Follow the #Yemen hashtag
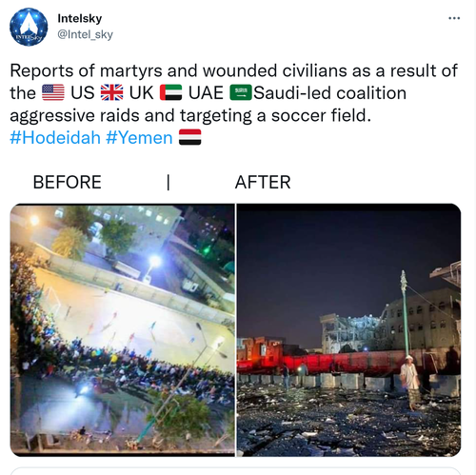Viewport: 476px width, 475px height. [139, 138]
